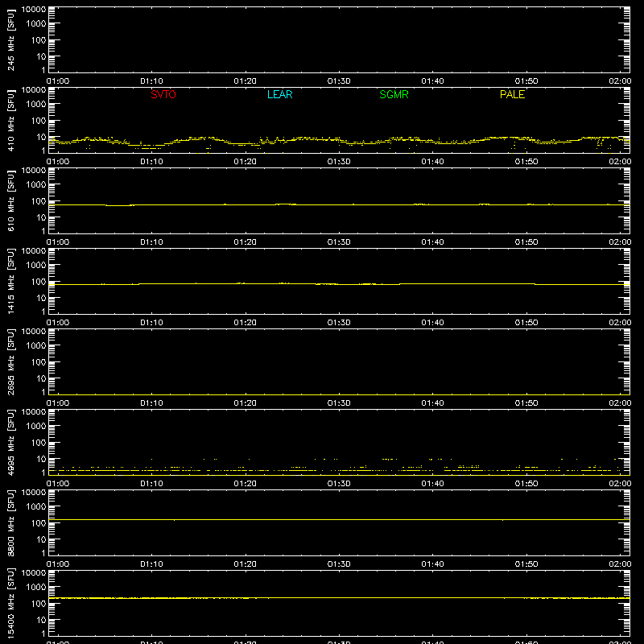Select the 2695 MHz [SFU] axis label
Image resolution: width=644 pixels, height=644 pixels.
pos(10,361)
